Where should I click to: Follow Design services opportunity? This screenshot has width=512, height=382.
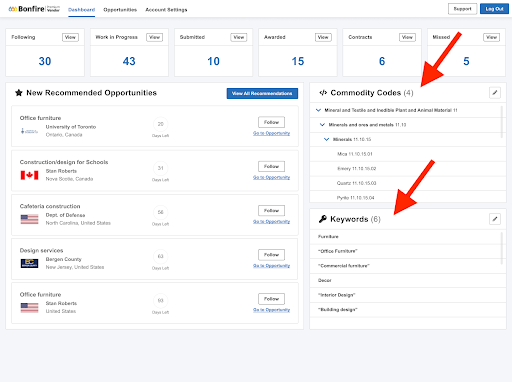271,255
